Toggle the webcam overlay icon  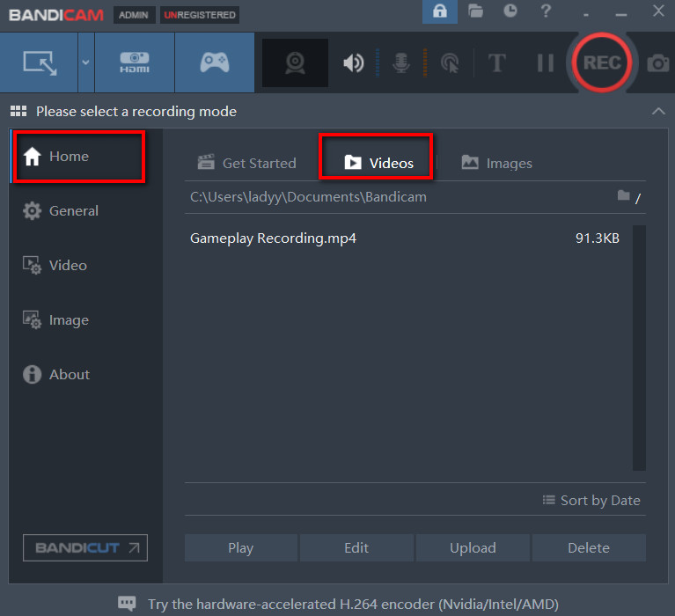[296, 62]
